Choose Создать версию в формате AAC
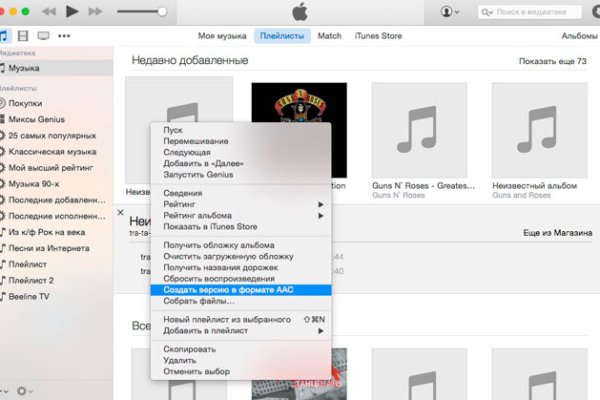The image size is (600, 400). click(241, 290)
